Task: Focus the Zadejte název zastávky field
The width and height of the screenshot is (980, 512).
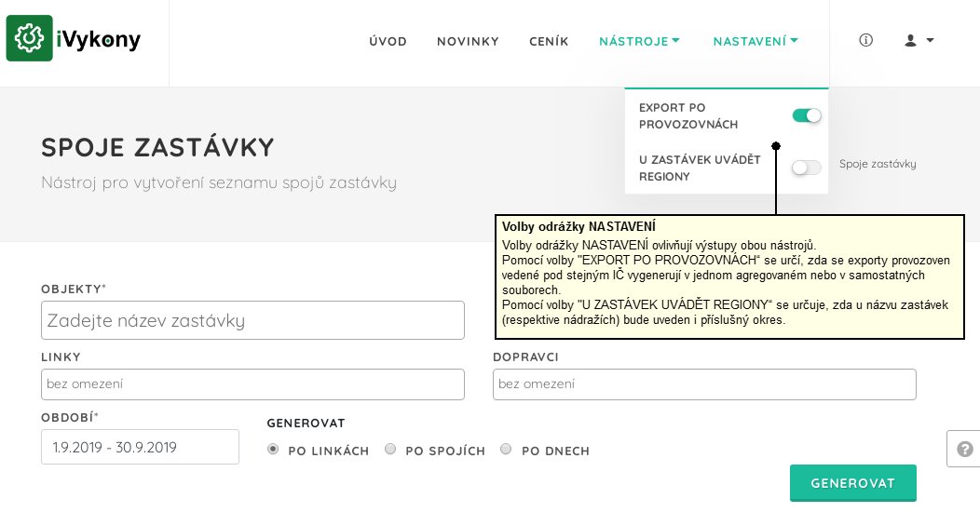Action: [252, 320]
